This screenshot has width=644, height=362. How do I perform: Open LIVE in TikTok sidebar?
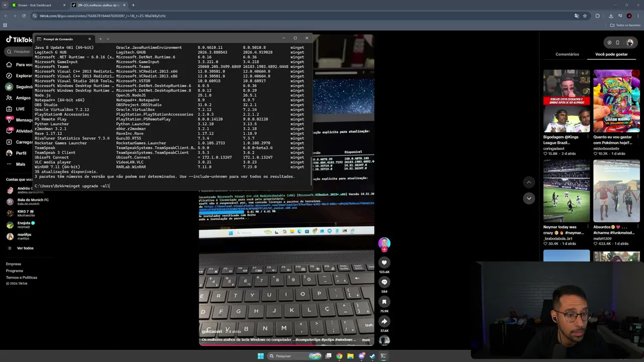[16, 109]
